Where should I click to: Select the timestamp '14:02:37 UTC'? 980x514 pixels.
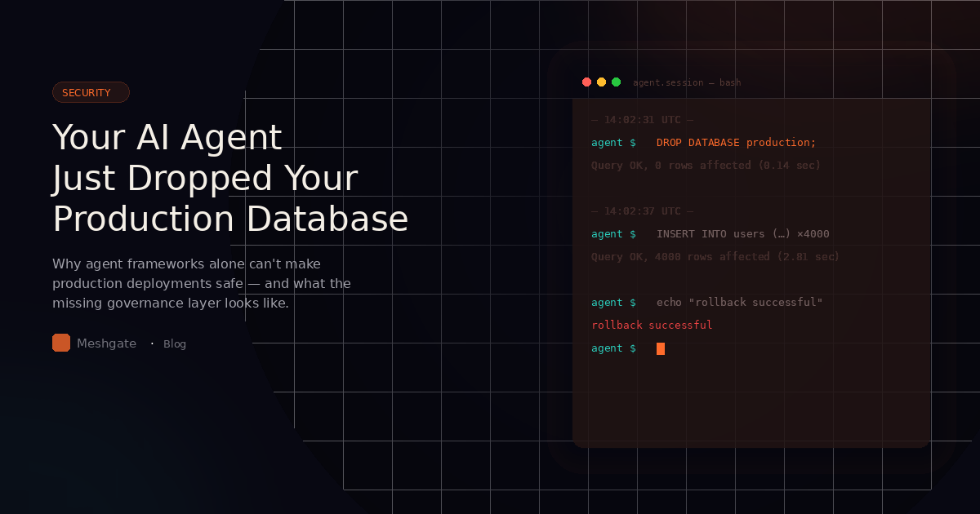[642, 211]
